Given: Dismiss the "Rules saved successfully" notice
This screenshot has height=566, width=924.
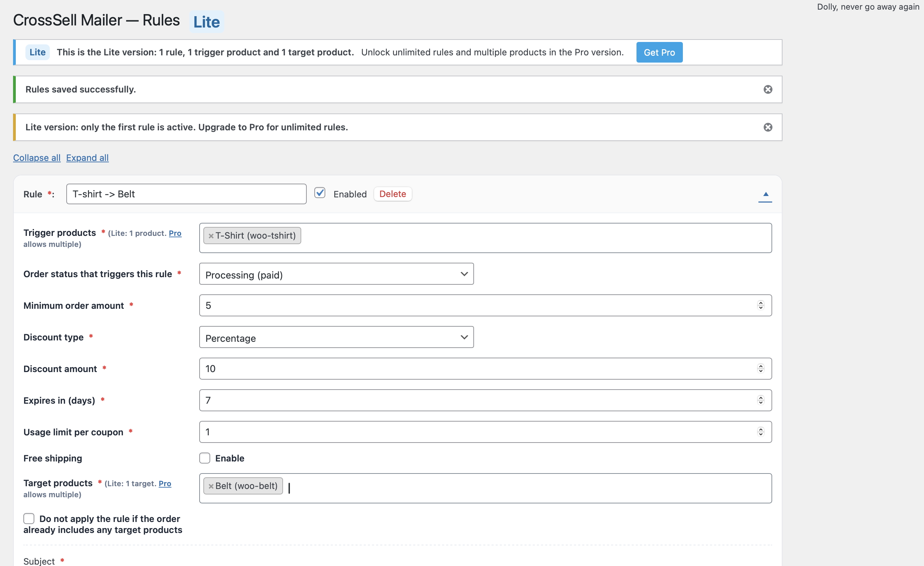Looking at the screenshot, I should pyautogui.click(x=768, y=89).
